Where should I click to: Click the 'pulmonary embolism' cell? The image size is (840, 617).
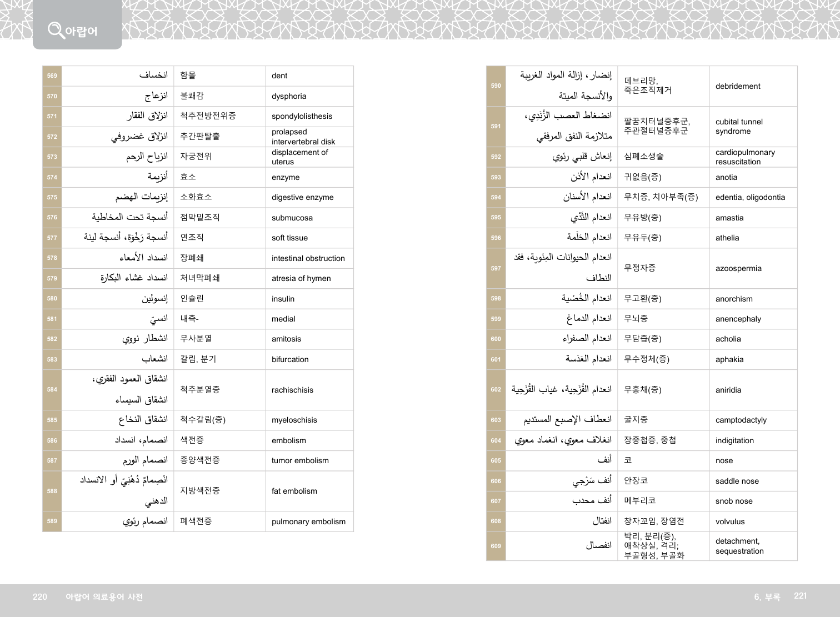pos(308,522)
